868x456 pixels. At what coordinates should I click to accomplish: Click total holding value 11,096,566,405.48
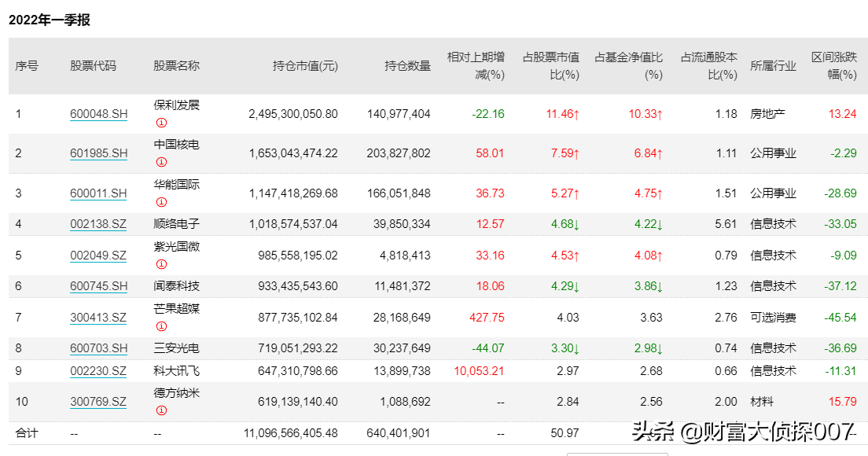pyautogui.click(x=291, y=432)
